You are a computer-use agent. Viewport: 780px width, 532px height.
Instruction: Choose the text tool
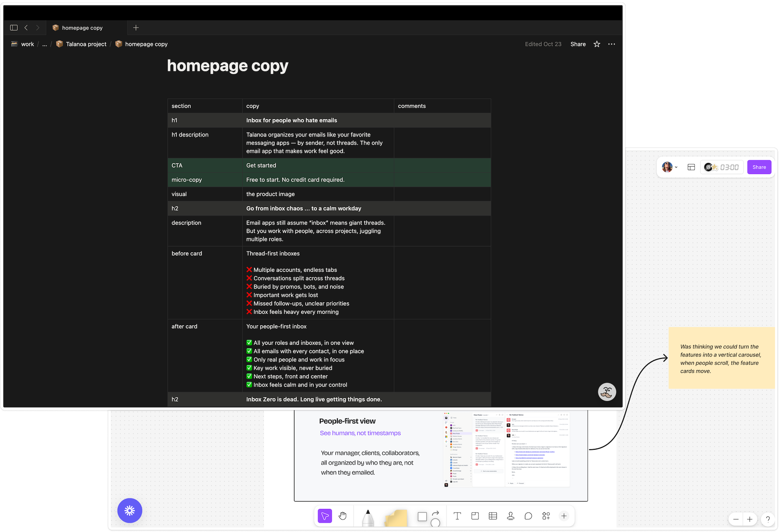pyautogui.click(x=457, y=516)
